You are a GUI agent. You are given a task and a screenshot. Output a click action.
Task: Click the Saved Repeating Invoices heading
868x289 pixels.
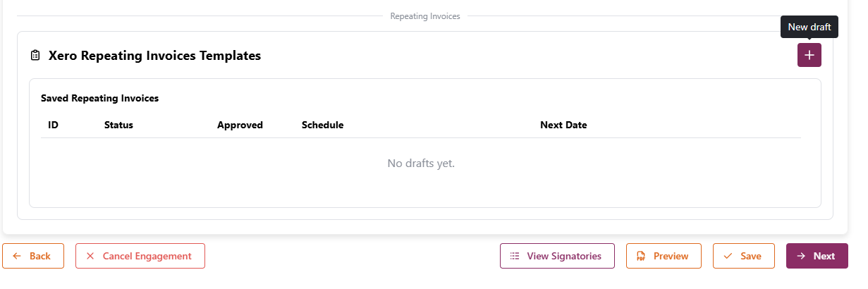coord(99,98)
